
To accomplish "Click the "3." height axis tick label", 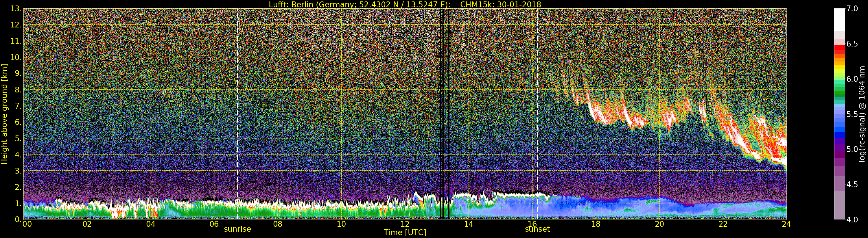I will point(18,171).
